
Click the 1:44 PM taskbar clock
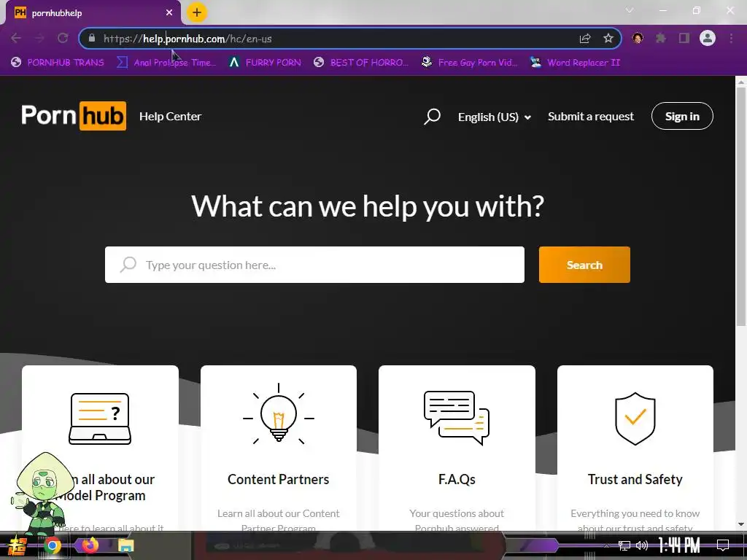click(679, 545)
